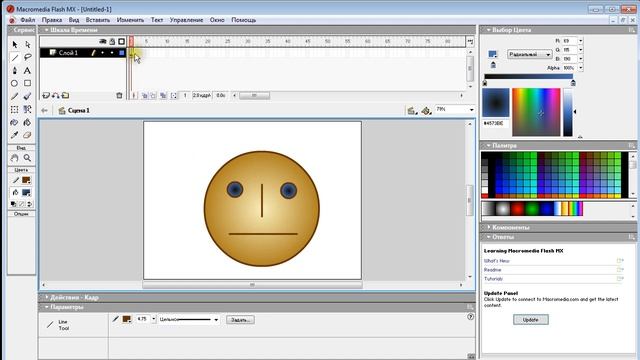Select the Zoom magnifier tool
This screenshot has width=640, height=360.
27,158
